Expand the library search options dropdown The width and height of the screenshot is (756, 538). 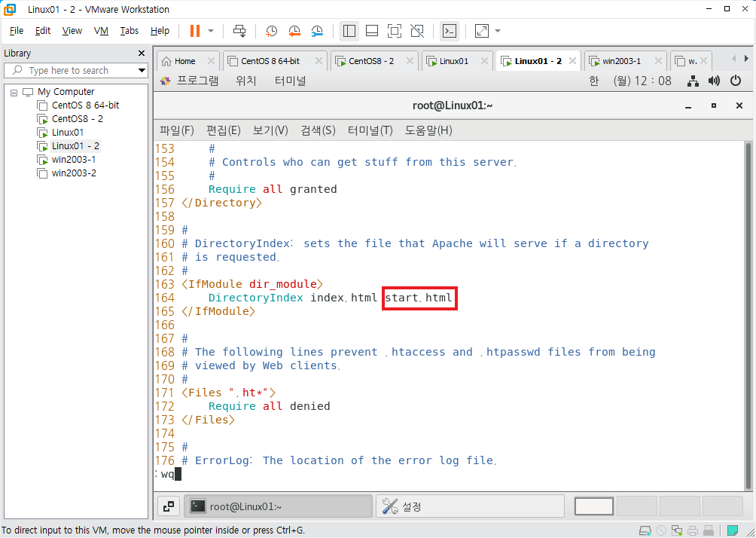click(142, 70)
